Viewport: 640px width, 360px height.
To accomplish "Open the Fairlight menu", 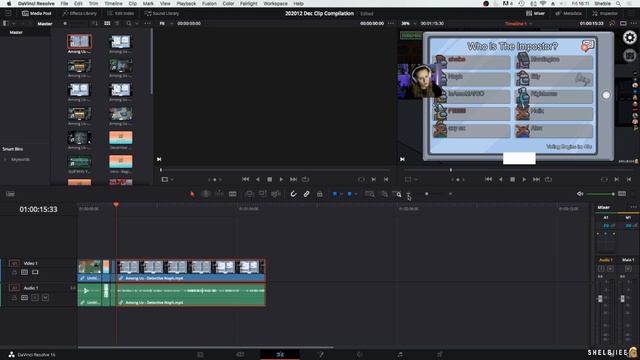I will 249,3.
